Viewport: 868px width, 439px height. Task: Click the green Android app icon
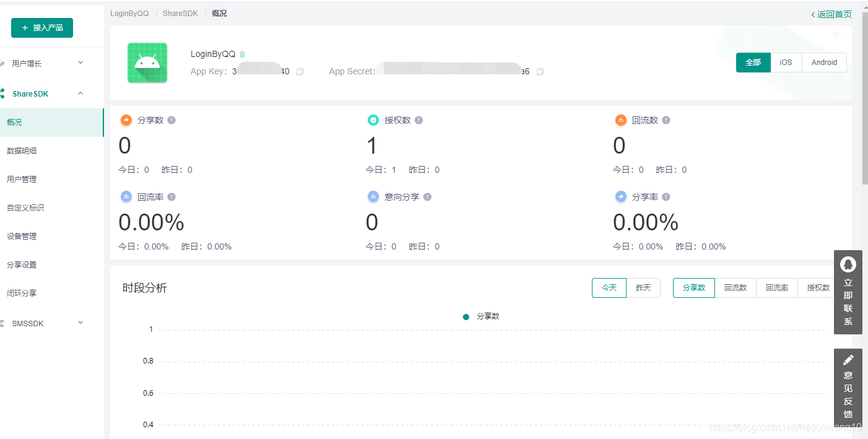[147, 63]
